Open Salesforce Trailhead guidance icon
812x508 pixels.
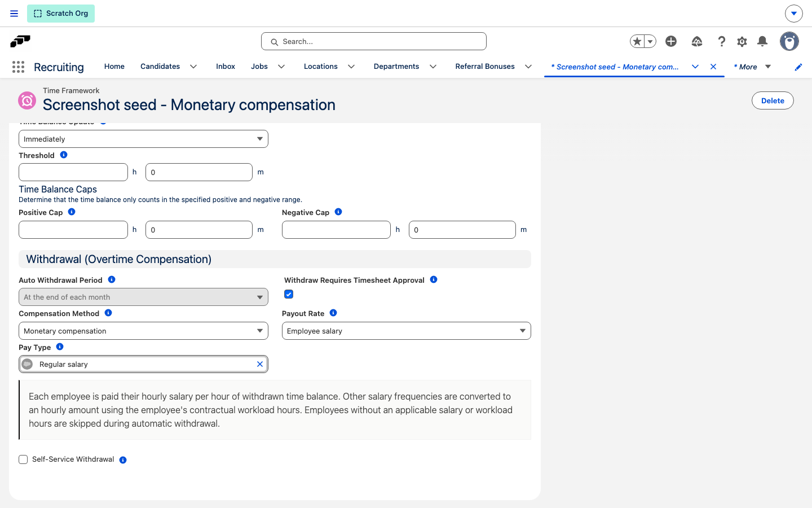(697, 41)
